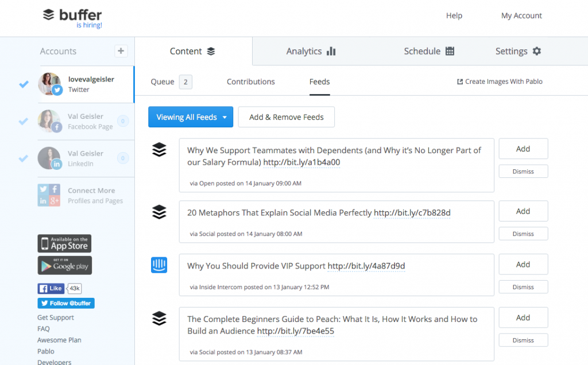
Task: Click Intercom feed icon for VIP Support post
Action: 159,265
